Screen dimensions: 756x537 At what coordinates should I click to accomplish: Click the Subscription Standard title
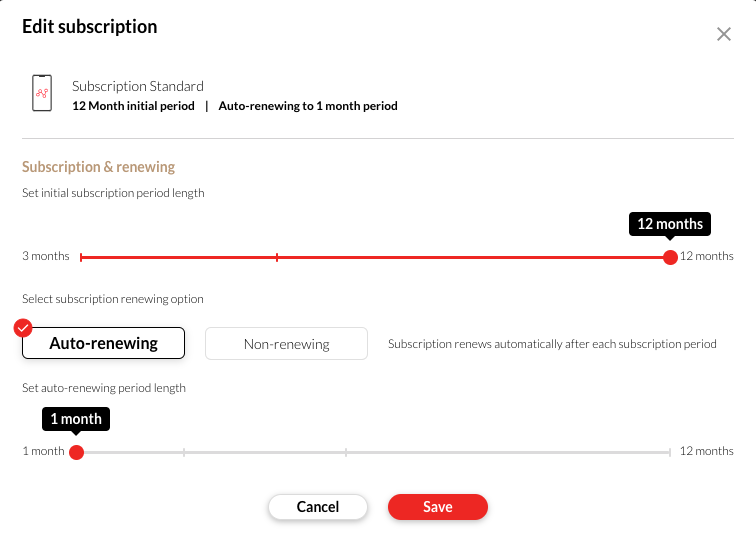click(138, 86)
